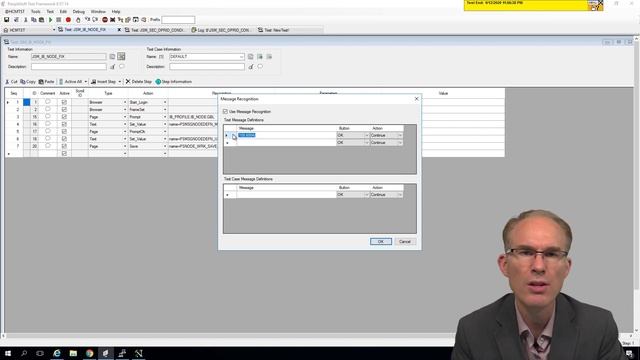The image size is (640, 360).
Task: Click Insert Step button
Action: [x=103, y=82]
